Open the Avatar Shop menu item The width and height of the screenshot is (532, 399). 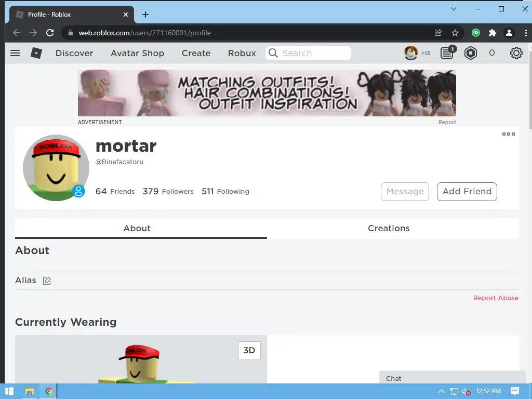click(x=137, y=54)
